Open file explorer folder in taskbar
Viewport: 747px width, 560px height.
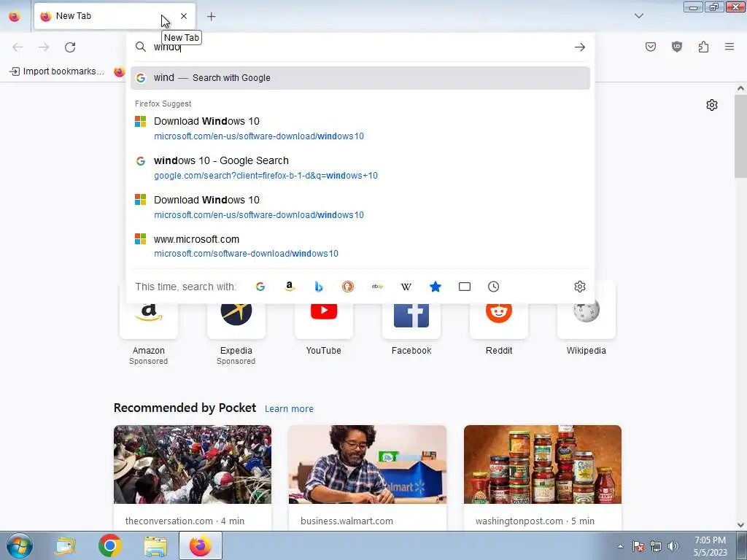[x=155, y=545]
